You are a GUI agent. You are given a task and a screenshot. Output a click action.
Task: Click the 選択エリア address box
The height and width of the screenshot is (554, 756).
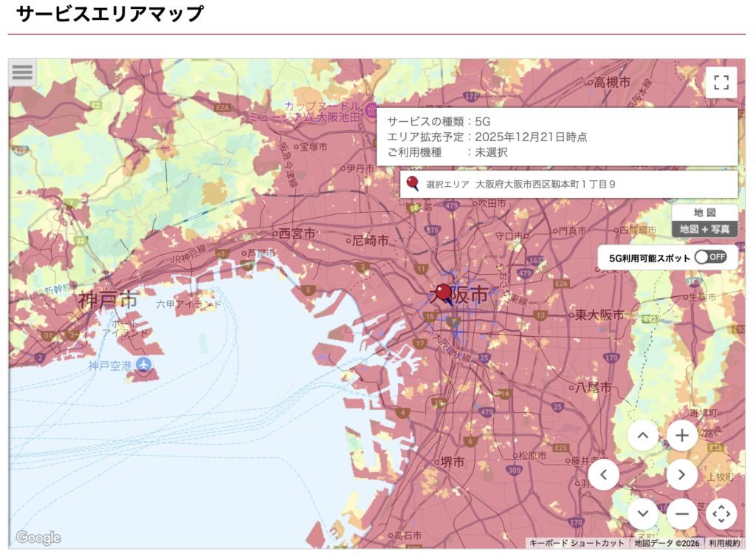(x=568, y=184)
